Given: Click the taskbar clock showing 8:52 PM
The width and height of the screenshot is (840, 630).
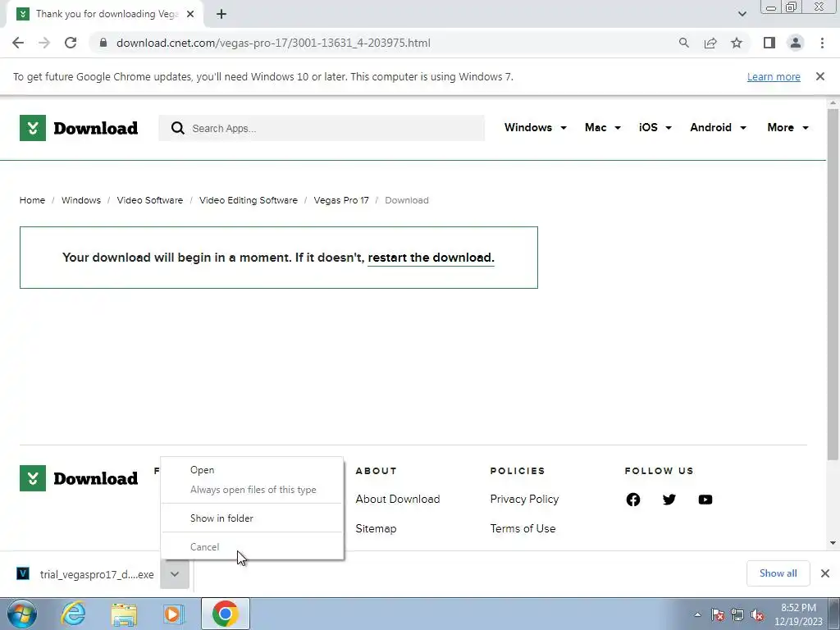Looking at the screenshot, I should (x=798, y=614).
